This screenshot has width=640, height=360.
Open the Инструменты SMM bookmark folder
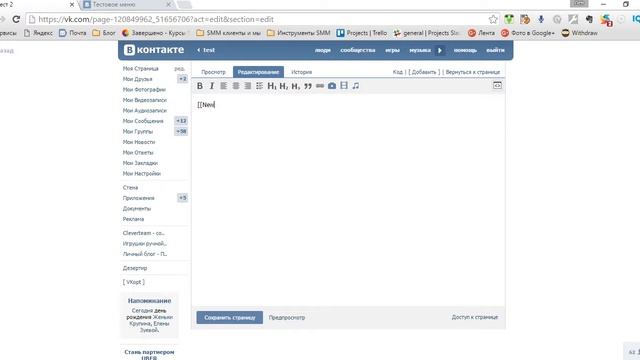[x=299, y=33]
